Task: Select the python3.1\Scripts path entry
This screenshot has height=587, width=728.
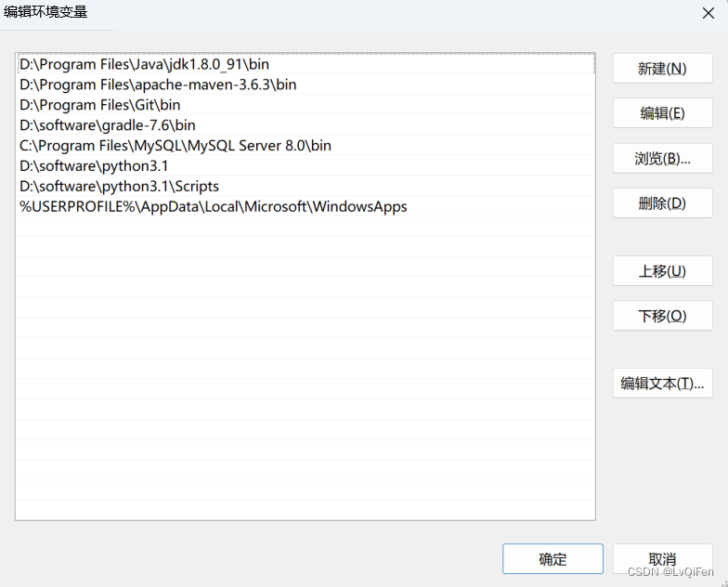Action: pos(305,186)
